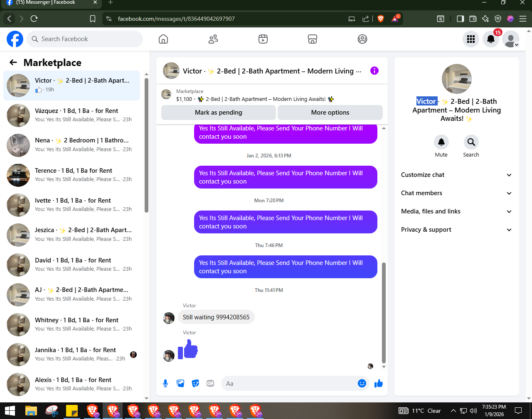Image resolution: width=532 pixels, height=419 pixels.
Task: Share this page icon in address bar
Action: point(366,19)
